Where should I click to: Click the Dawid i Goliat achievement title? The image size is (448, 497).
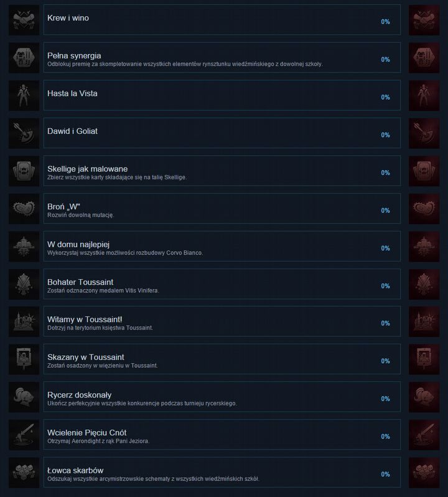[72, 131]
